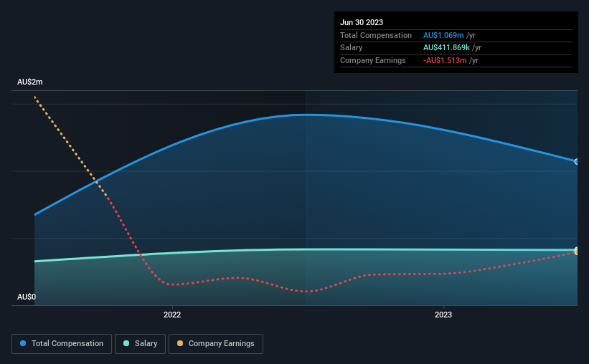This screenshot has width=589, height=364.
Task: Click the Salary tooltip row label
Action: coord(352,48)
